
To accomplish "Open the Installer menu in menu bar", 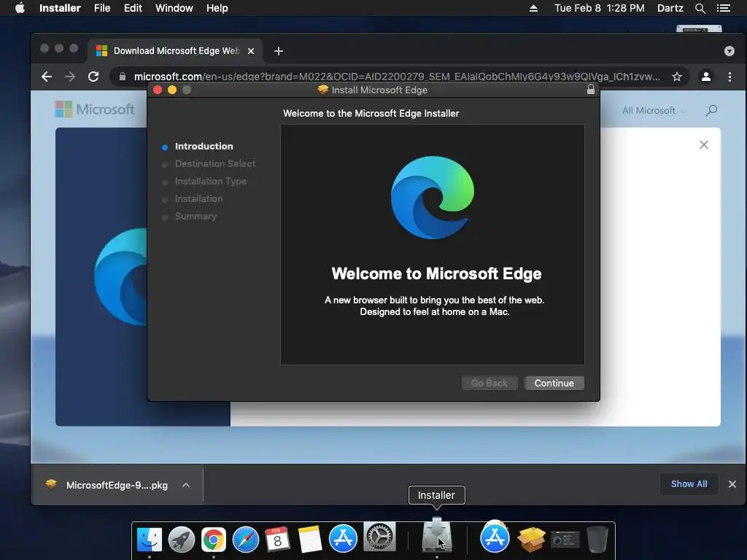I will tap(60, 8).
